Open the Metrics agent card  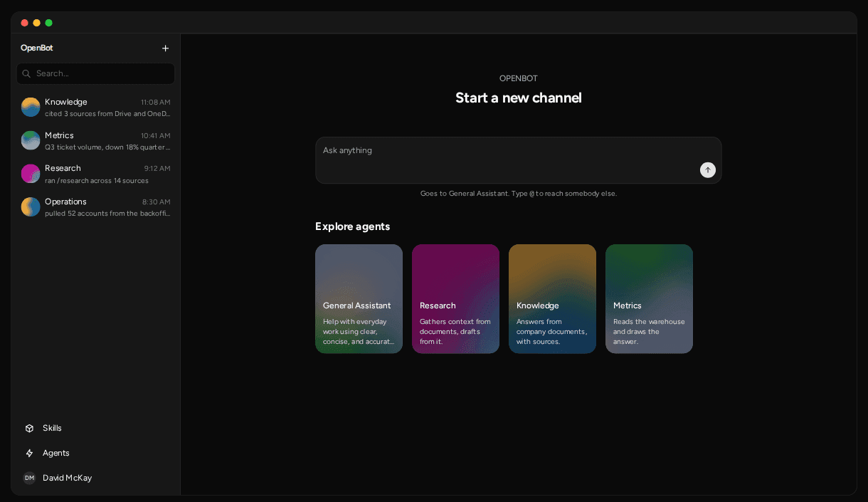(649, 299)
